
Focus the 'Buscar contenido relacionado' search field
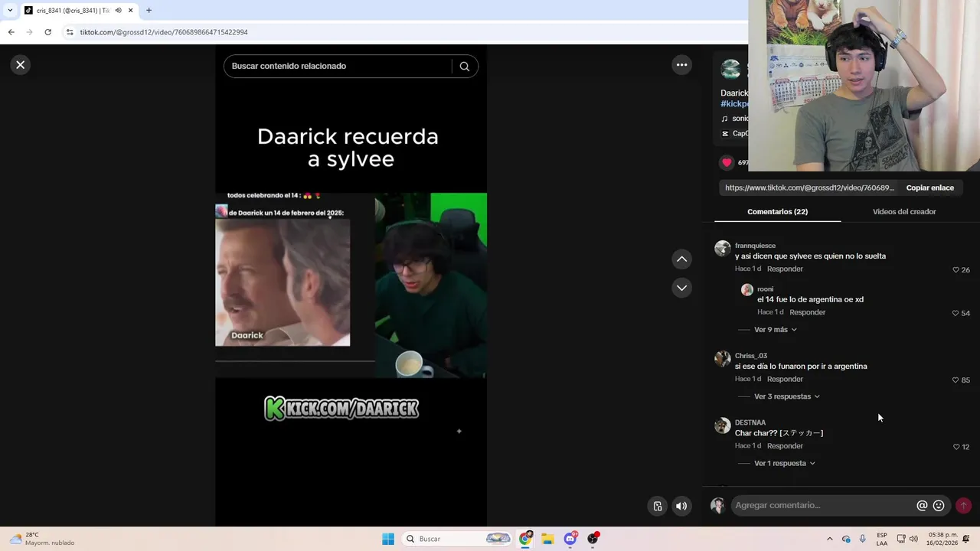coord(338,67)
